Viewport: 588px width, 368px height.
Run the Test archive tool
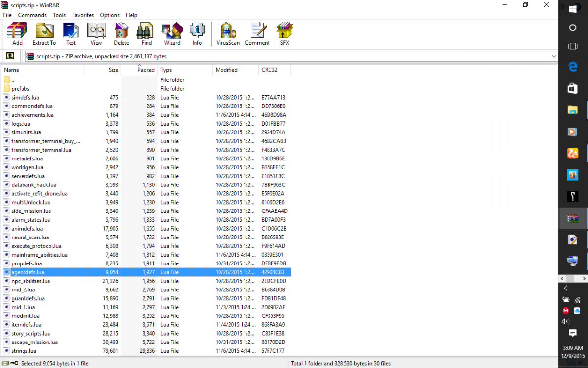coord(71,34)
